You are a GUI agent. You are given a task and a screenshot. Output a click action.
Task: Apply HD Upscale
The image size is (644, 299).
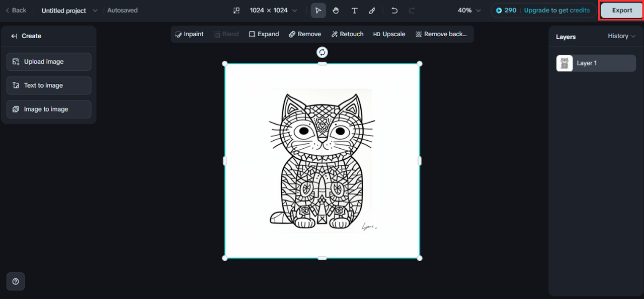[x=389, y=34]
